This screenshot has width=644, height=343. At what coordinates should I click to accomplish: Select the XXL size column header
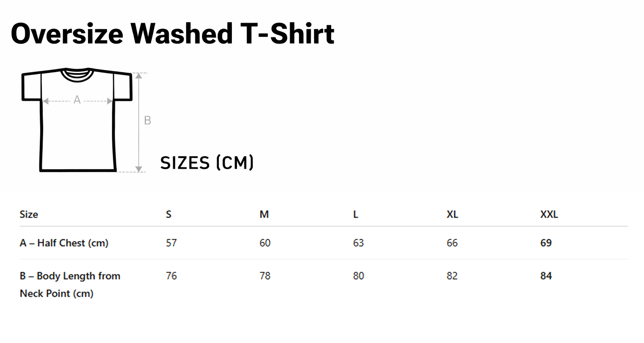(x=549, y=215)
